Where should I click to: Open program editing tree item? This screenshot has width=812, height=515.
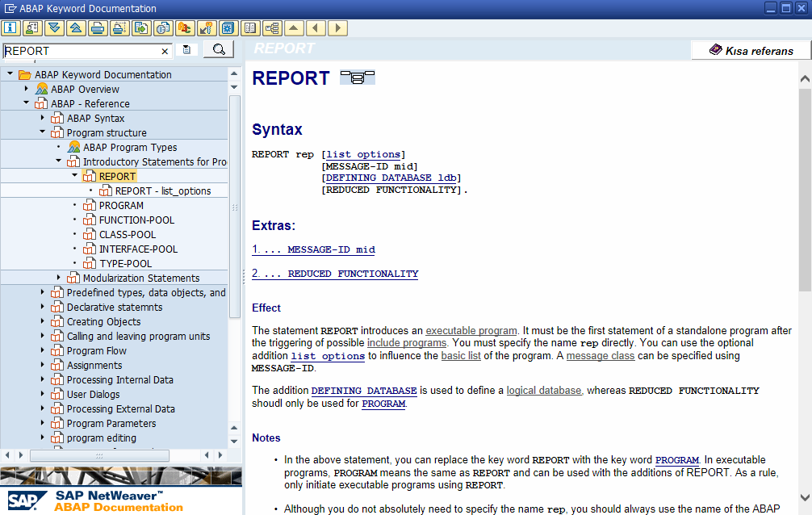coord(102,438)
